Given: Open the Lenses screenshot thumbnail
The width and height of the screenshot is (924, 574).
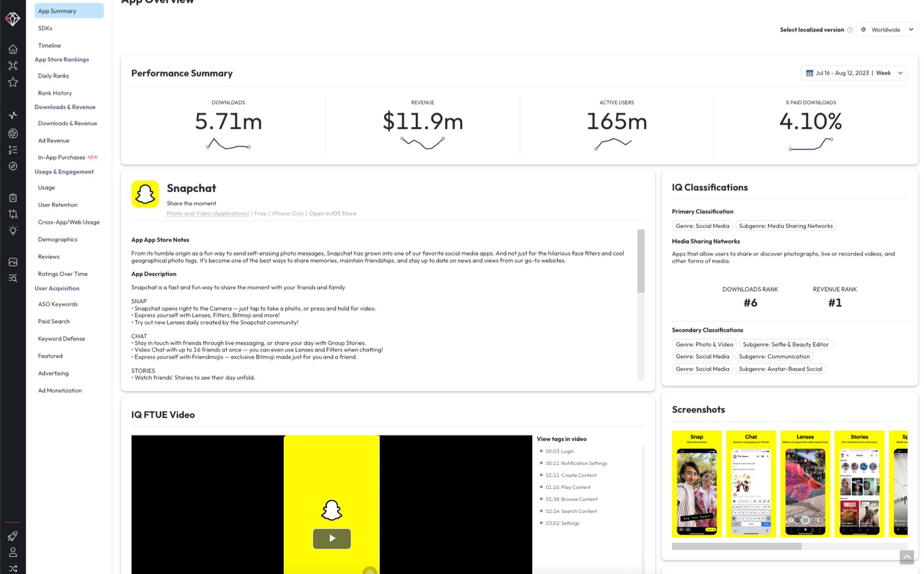Looking at the screenshot, I should coord(805,483).
